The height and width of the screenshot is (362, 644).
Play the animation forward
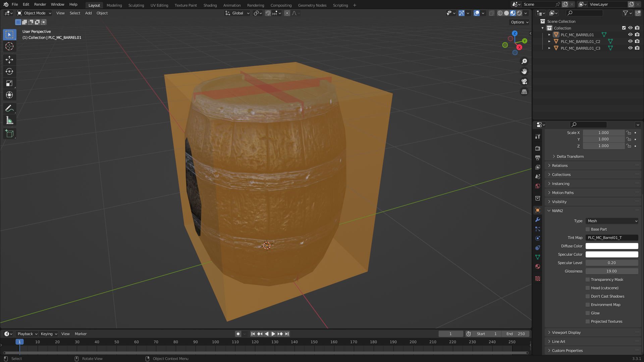click(x=273, y=334)
